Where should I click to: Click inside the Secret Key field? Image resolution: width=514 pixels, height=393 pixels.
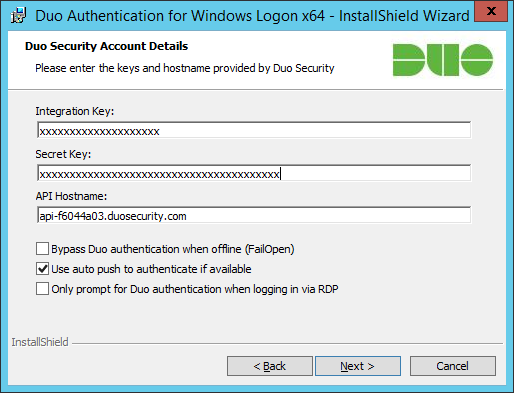pos(254,173)
